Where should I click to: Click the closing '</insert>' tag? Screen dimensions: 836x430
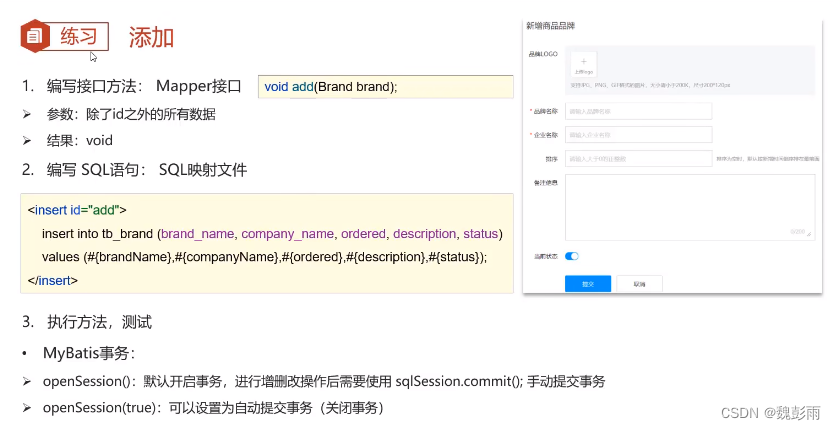click(52, 280)
